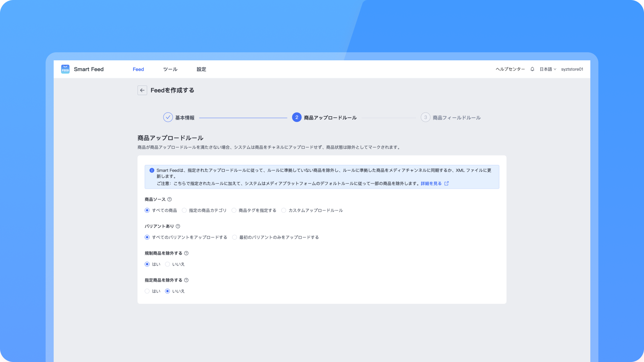Choose いいえ under 規制商品を除外する
The image size is (644, 362).
click(167, 264)
